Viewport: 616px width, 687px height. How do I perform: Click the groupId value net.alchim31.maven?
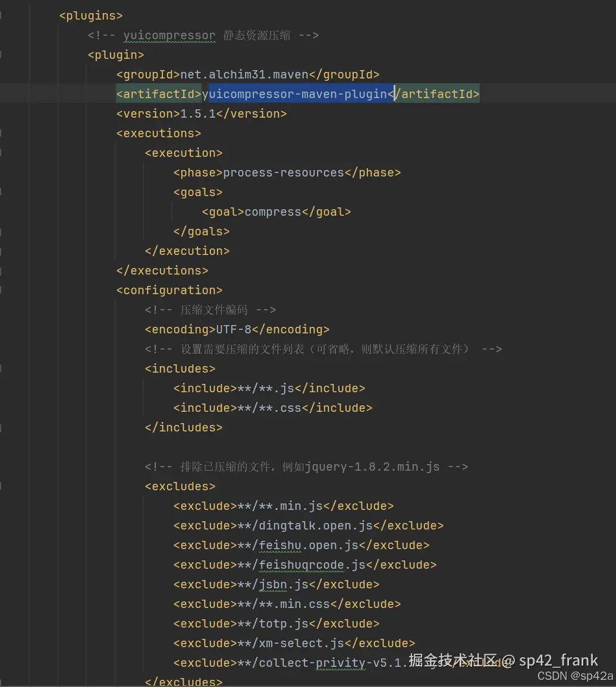click(244, 74)
